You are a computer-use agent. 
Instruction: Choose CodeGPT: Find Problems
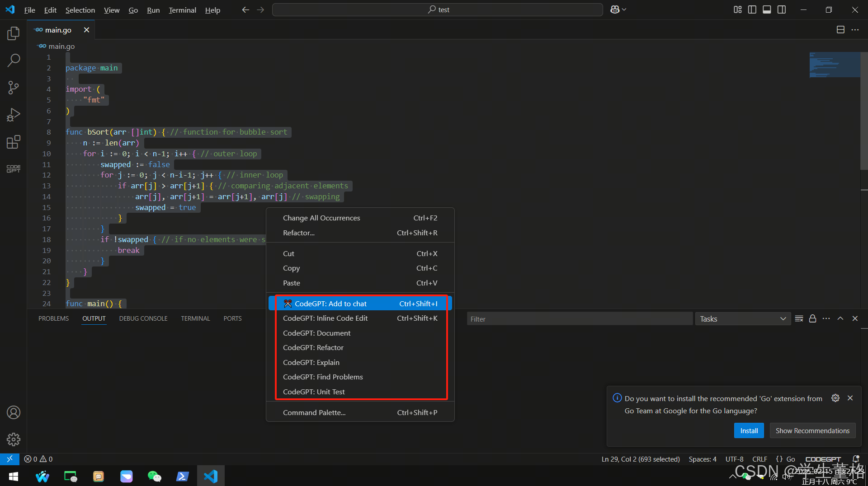(360, 377)
